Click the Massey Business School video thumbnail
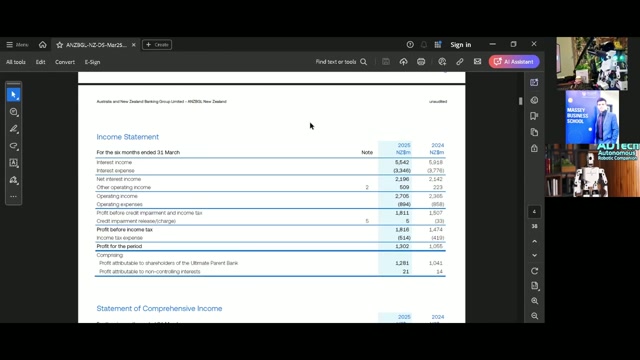 click(x=592, y=117)
